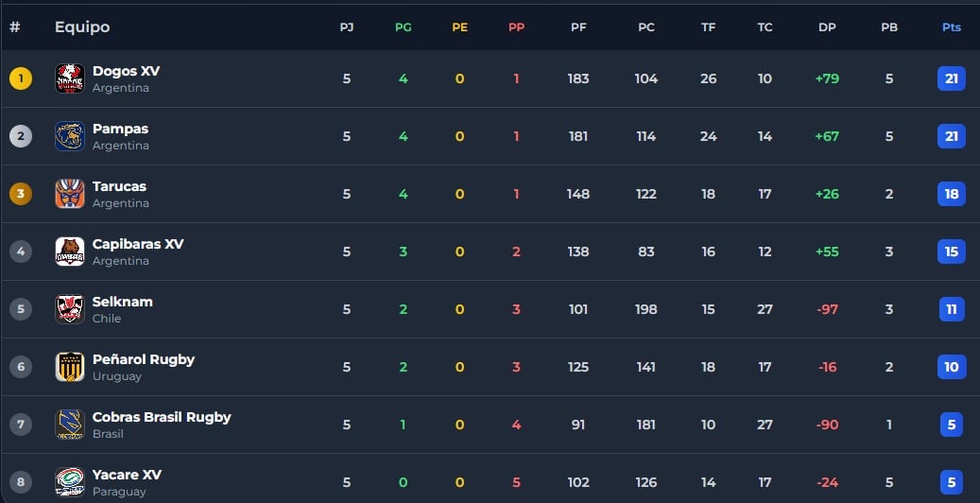
Task: Sort table by Pts column header
Action: coord(951,27)
